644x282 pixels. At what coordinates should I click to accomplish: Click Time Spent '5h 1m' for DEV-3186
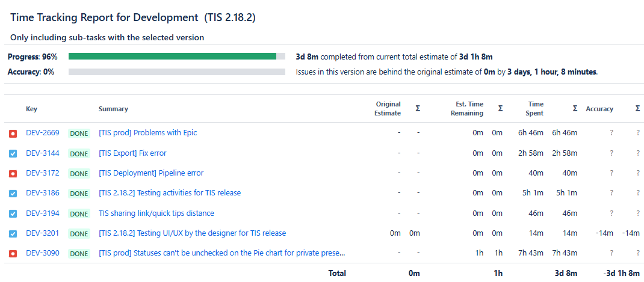click(533, 192)
